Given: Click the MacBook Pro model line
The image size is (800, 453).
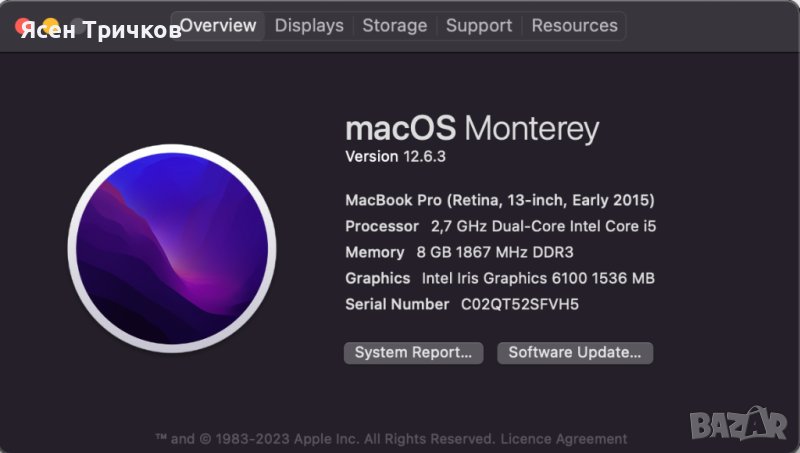Looking at the screenshot, I should click(499, 200).
